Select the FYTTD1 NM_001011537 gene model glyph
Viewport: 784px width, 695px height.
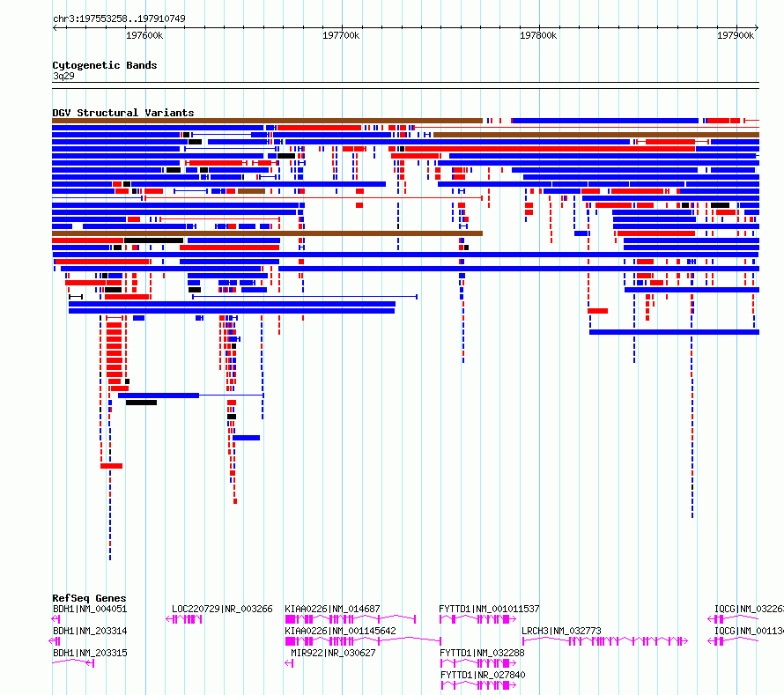pos(478,619)
